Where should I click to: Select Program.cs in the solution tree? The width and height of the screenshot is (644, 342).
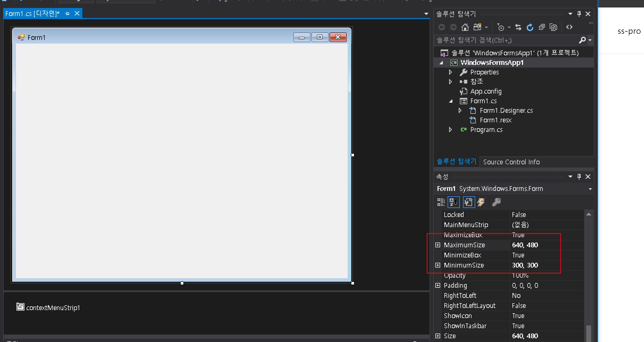(486, 130)
